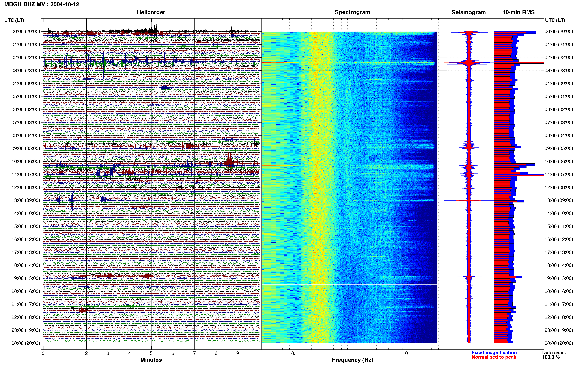Select the UTC (LT) label beside the Helicorder
The height and width of the screenshot is (368, 588).
tap(14, 20)
